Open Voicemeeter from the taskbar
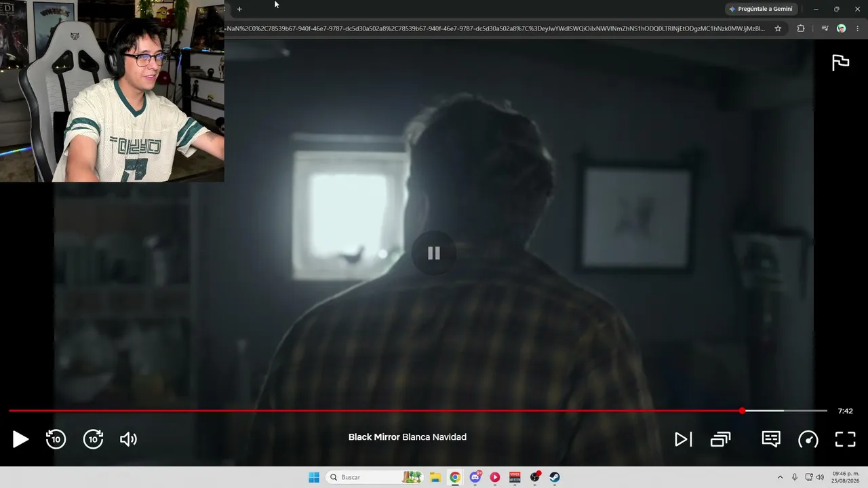 (515, 477)
